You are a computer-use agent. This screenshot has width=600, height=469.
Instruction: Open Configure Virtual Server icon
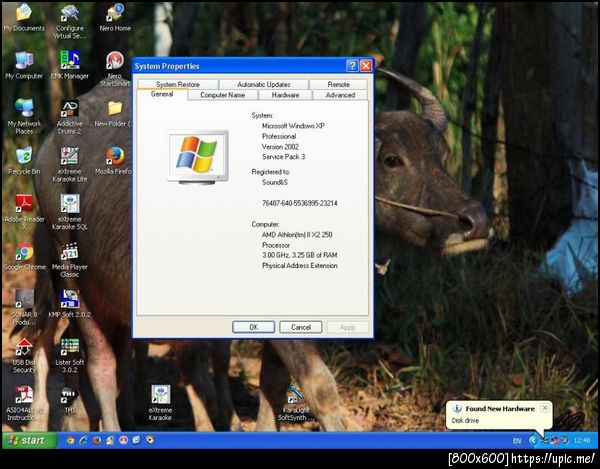pyautogui.click(x=70, y=21)
